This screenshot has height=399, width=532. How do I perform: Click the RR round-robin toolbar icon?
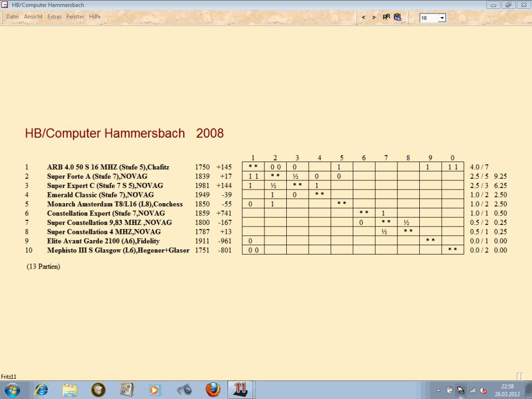pos(387,17)
